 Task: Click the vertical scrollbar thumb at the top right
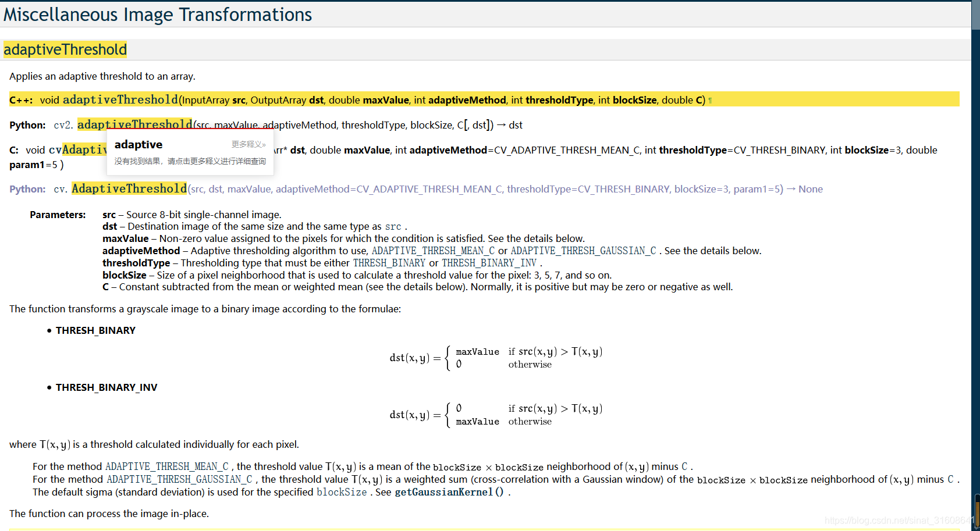tap(975, 15)
